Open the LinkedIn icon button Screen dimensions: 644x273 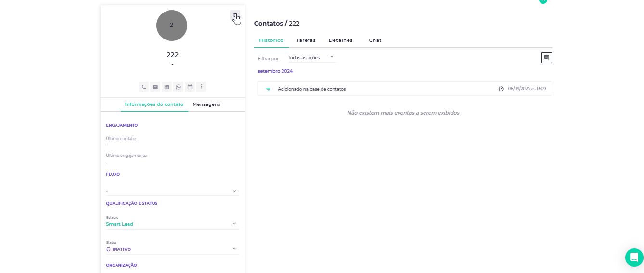tap(167, 87)
